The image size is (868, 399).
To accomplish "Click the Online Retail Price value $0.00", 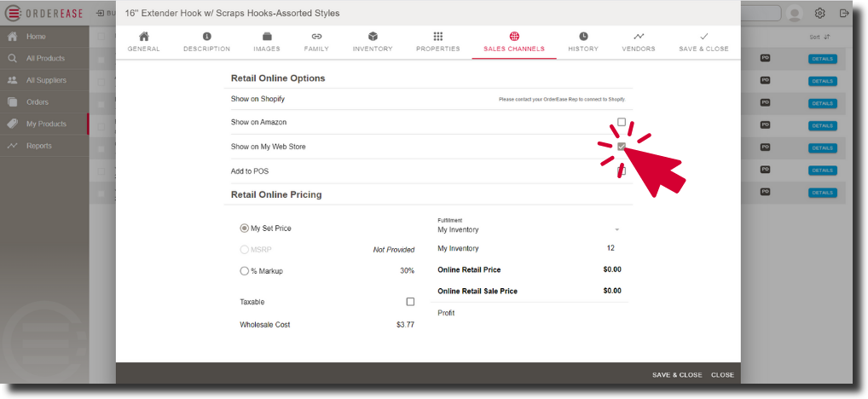I will (x=612, y=269).
